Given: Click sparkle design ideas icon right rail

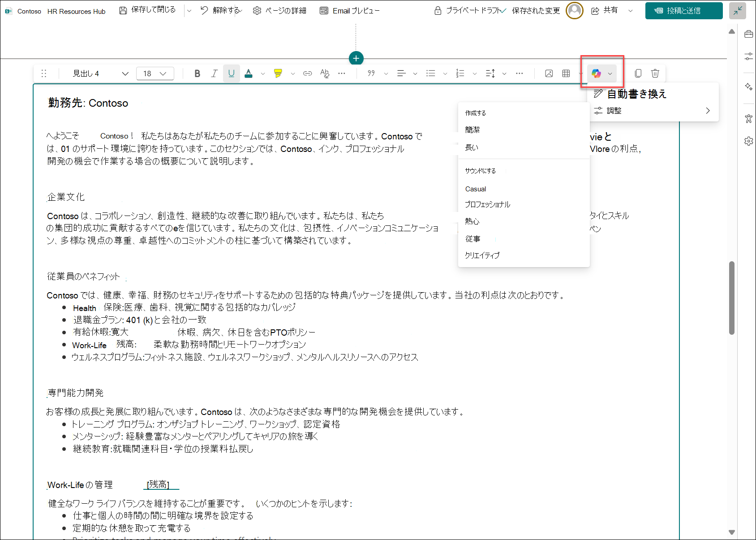Looking at the screenshot, I should (x=748, y=86).
